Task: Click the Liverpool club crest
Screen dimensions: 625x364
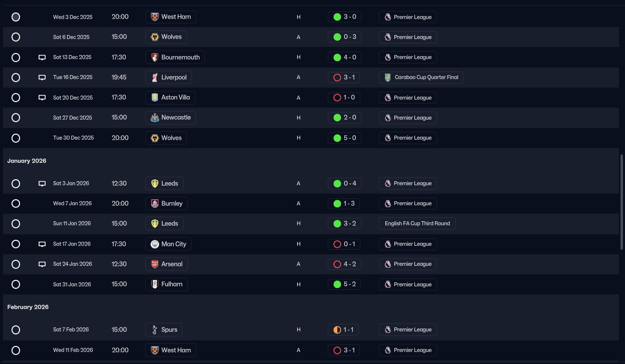Action: (x=155, y=78)
